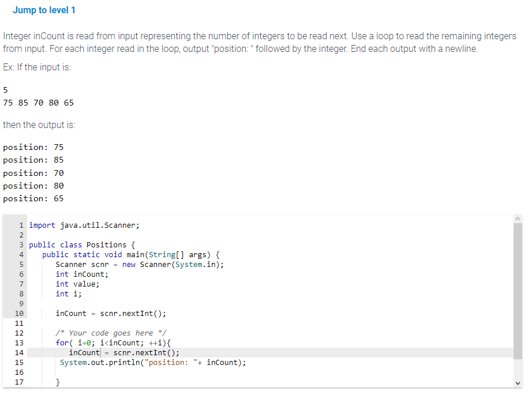The height and width of the screenshot is (399, 532).
Task: Click the 'int value;' declaration
Action: pyautogui.click(x=78, y=284)
